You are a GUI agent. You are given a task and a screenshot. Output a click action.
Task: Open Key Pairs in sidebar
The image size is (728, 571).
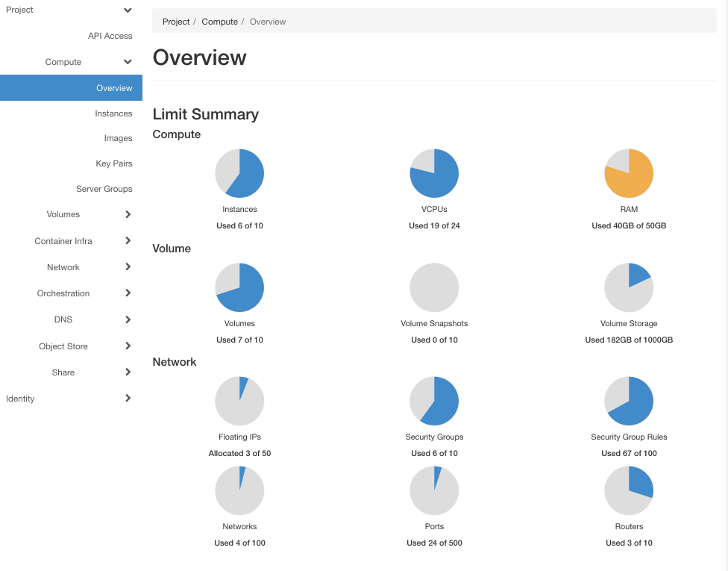pos(114,163)
